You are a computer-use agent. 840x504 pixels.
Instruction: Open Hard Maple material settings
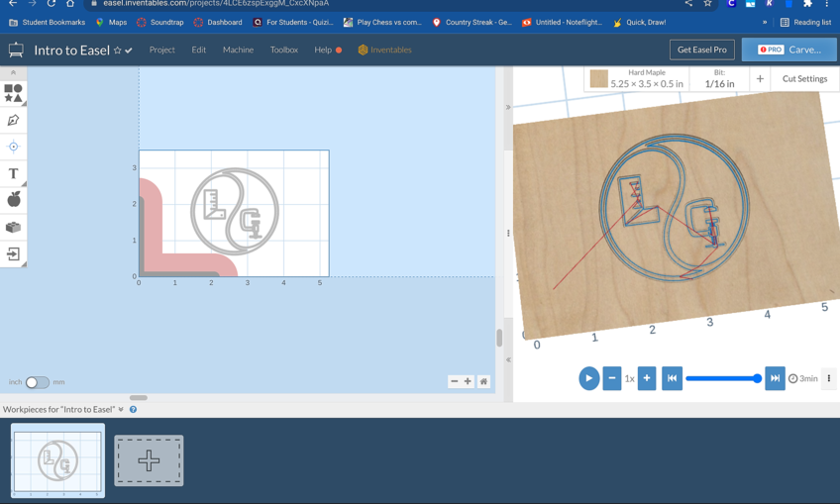(x=636, y=79)
